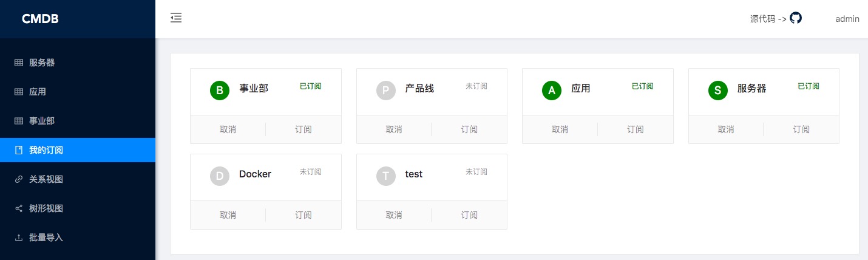The image size is (868, 260).
Task: Select 批量导入 in the sidebar
Action: click(x=46, y=238)
